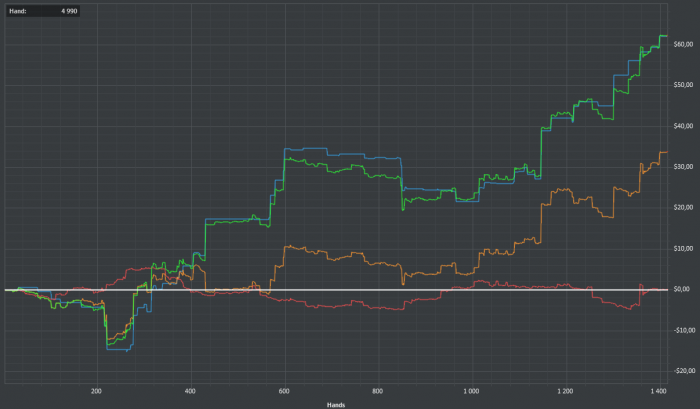
Task: Click the 1 000 hands x-axis tick label
Action: point(471,391)
